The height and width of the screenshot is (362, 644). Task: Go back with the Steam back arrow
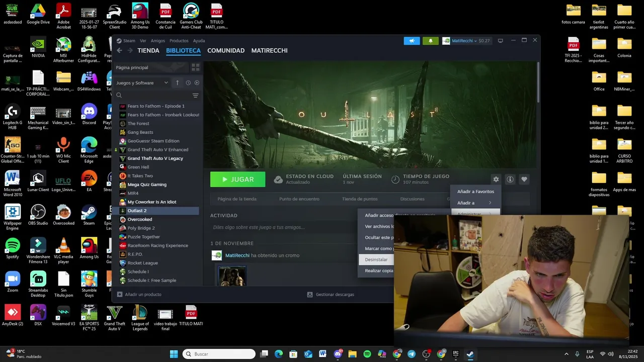coord(119,50)
